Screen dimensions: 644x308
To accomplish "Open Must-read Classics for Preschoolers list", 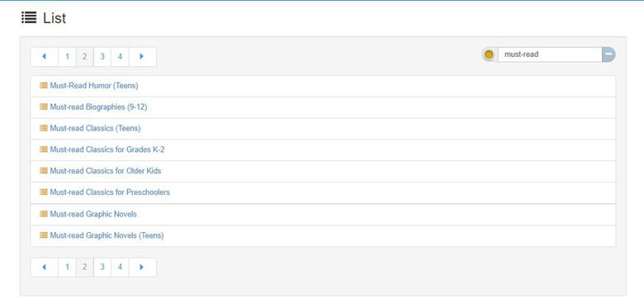I will click(110, 192).
